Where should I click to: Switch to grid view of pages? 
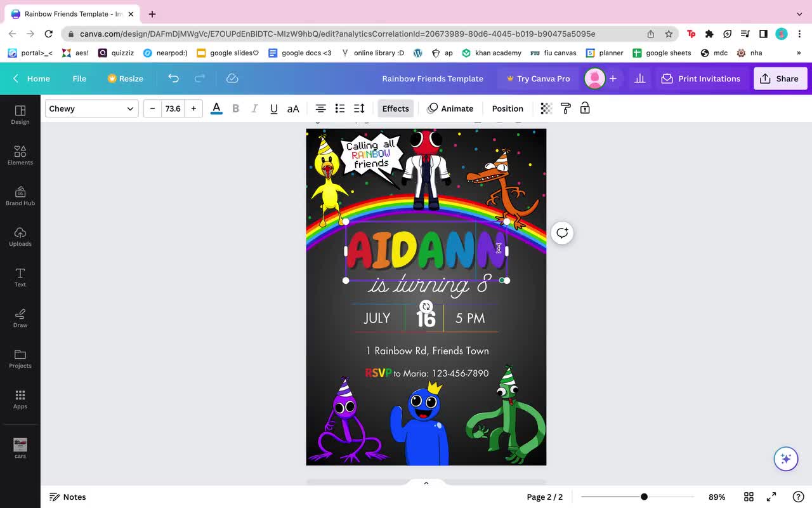coord(749,497)
